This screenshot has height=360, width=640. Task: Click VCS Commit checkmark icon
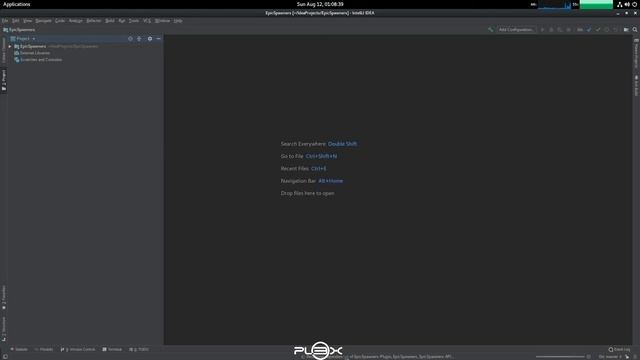click(598, 30)
